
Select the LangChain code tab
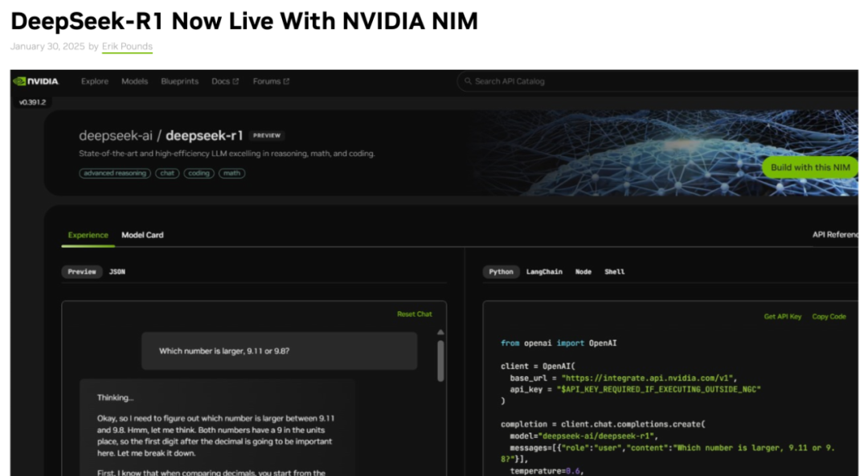click(544, 272)
